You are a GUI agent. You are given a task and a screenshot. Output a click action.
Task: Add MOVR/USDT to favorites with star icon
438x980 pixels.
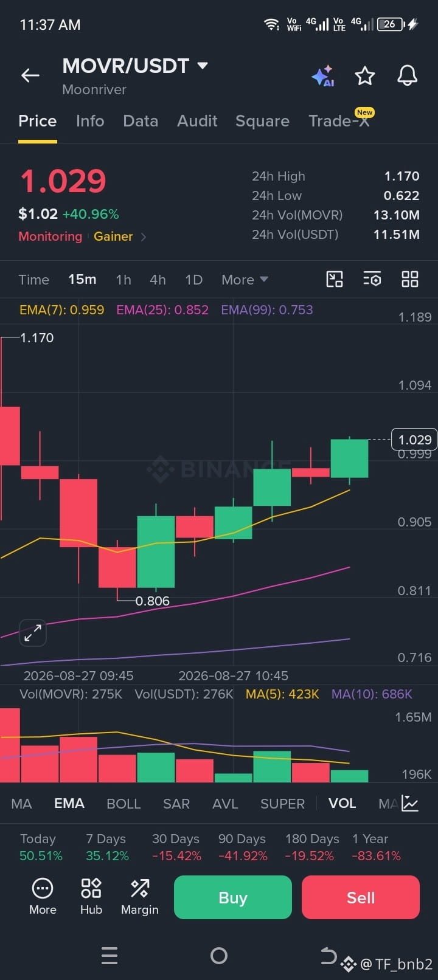tap(365, 76)
